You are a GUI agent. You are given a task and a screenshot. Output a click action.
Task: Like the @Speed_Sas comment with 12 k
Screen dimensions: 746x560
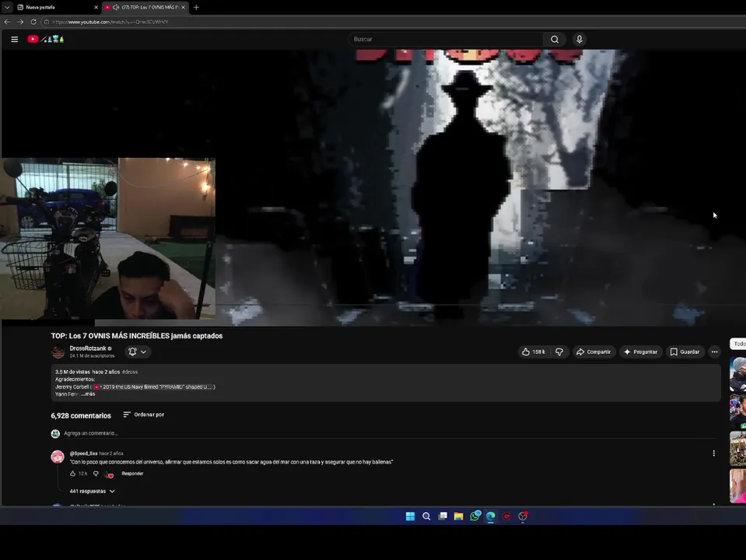pyautogui.click(x=73, y=474)
